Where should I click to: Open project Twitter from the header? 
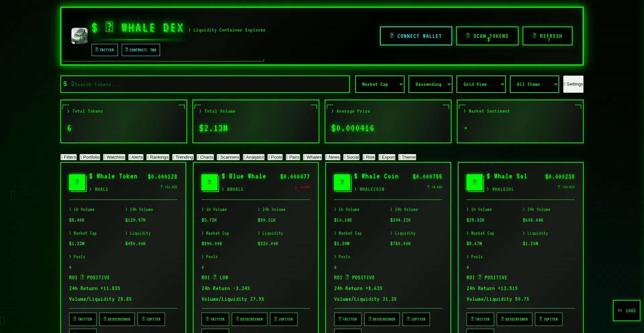tap(104, 50)
